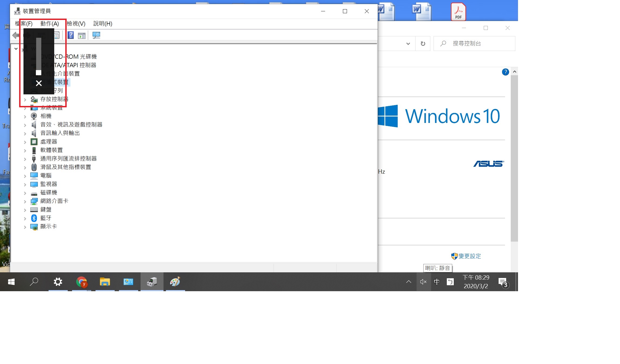
Task: Open the Action Center notification icon
Action: tap(503, 282)
